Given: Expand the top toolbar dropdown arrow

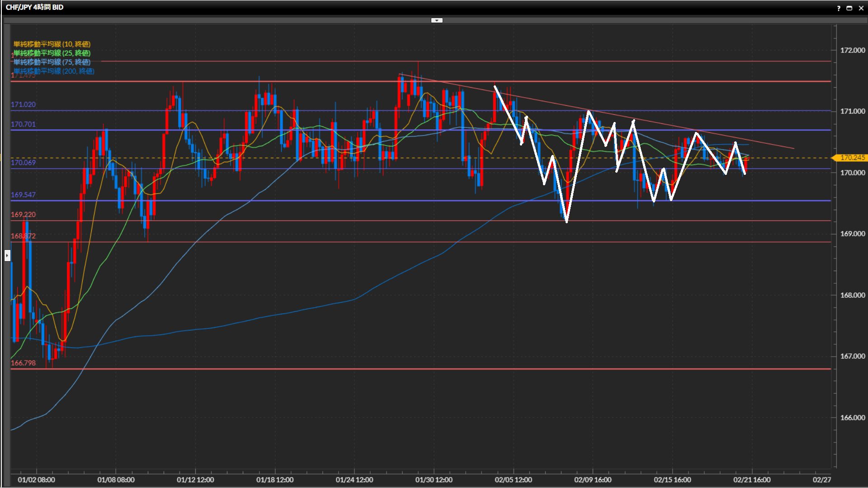Looking at the screenshot, I should tap(437, 20).
